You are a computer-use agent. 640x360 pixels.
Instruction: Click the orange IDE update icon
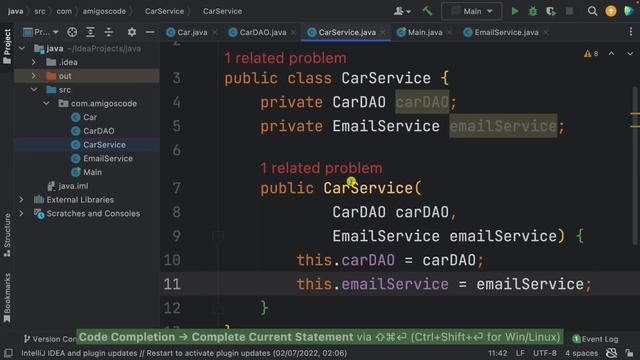[611, 11]
